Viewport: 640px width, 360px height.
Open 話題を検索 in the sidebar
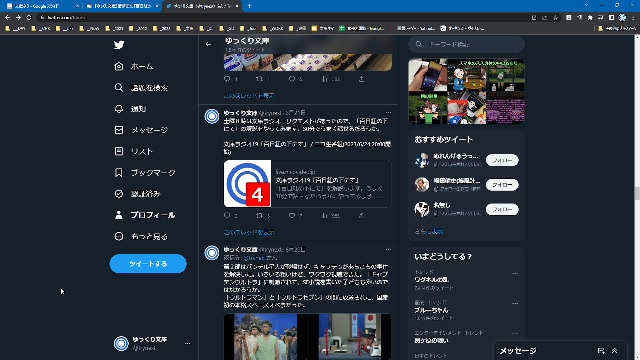pyautogui.click(x=141, y=87)
